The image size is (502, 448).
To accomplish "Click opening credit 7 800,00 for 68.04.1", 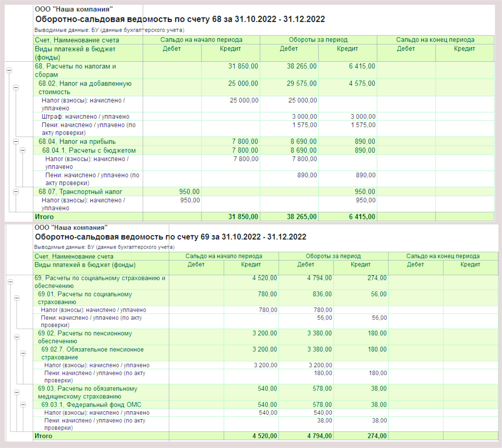I will click(x=245, y=150).
